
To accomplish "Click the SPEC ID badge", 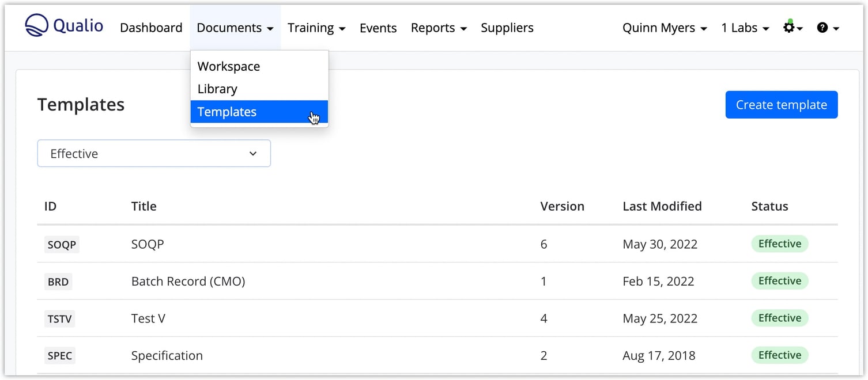I will tap(60, 355).
